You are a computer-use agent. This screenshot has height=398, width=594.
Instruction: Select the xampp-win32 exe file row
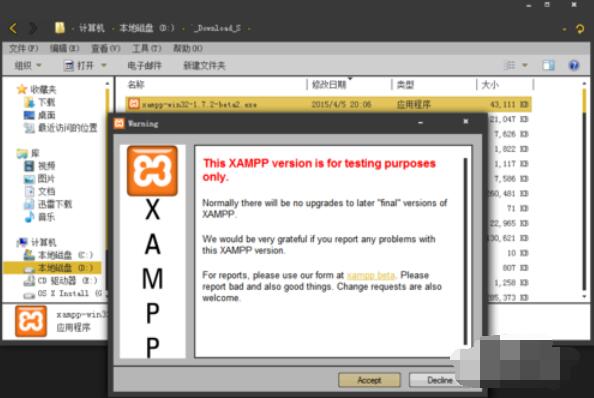pyautogui.click(x=328, y=104)
